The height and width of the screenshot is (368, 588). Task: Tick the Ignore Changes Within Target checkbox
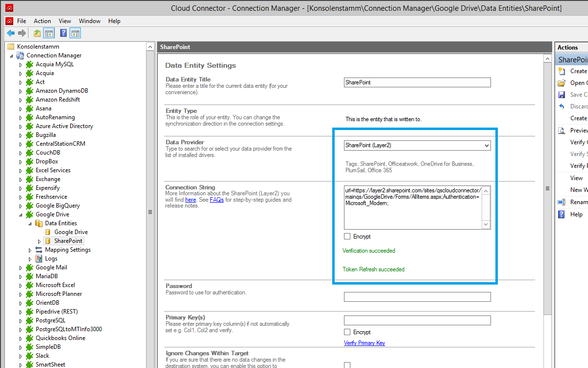pyautogui.click(x=347, y=365)
